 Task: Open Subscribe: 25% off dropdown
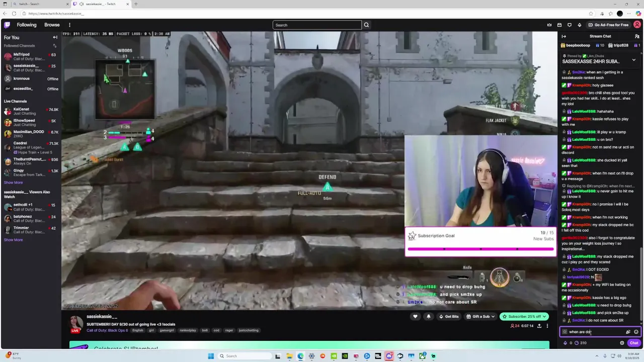[x=524, y=316]
